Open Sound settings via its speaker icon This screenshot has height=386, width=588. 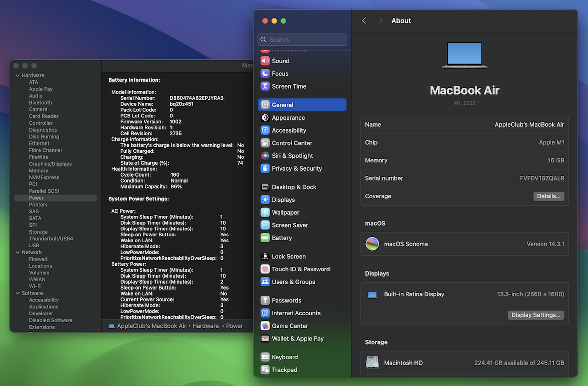pyautogui.click(x=265, y=61)
